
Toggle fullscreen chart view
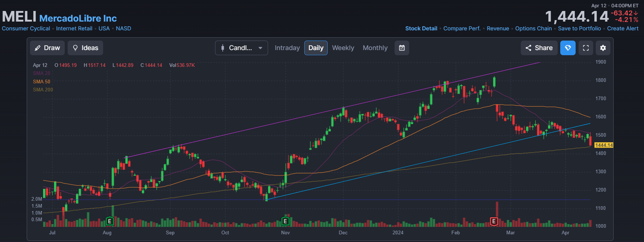586,48
